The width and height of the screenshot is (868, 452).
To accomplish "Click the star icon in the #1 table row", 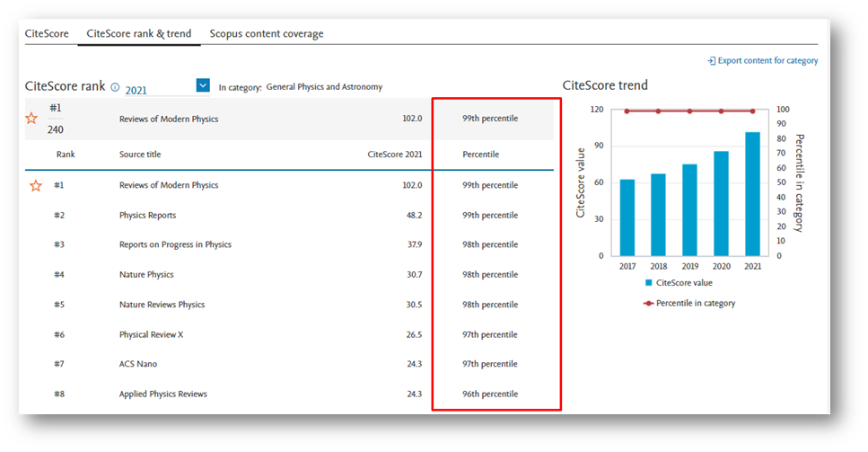I will coord(36,185).
